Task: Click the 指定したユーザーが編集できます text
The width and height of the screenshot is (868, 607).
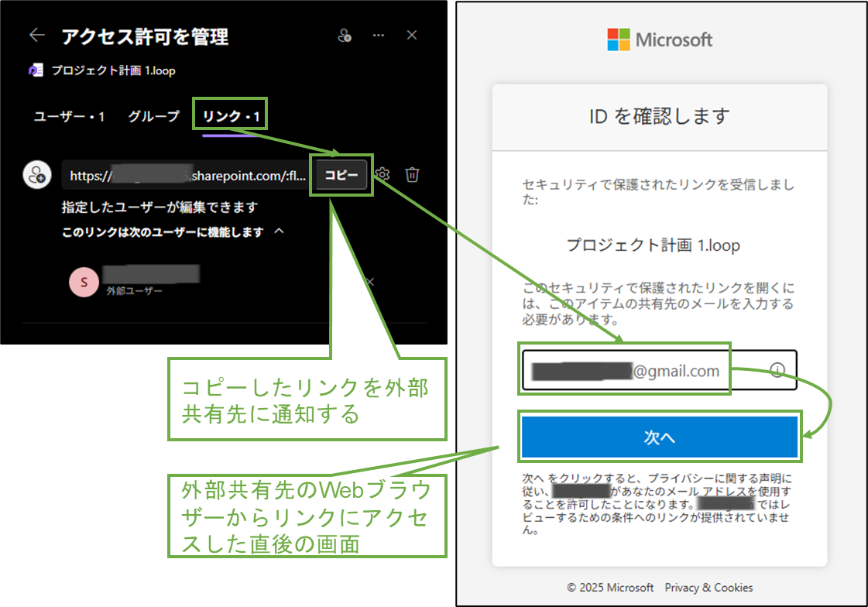Action: [160, 207]
